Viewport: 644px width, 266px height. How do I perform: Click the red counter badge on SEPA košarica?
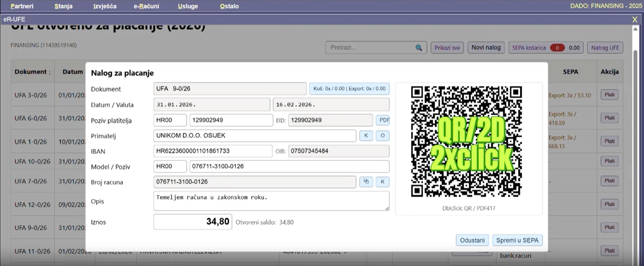coord(557,47)
